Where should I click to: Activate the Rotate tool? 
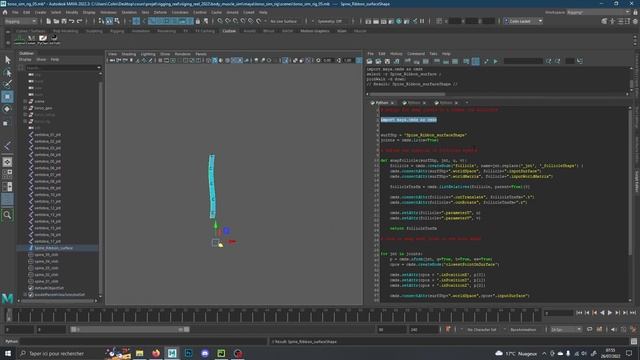(7, 109)
